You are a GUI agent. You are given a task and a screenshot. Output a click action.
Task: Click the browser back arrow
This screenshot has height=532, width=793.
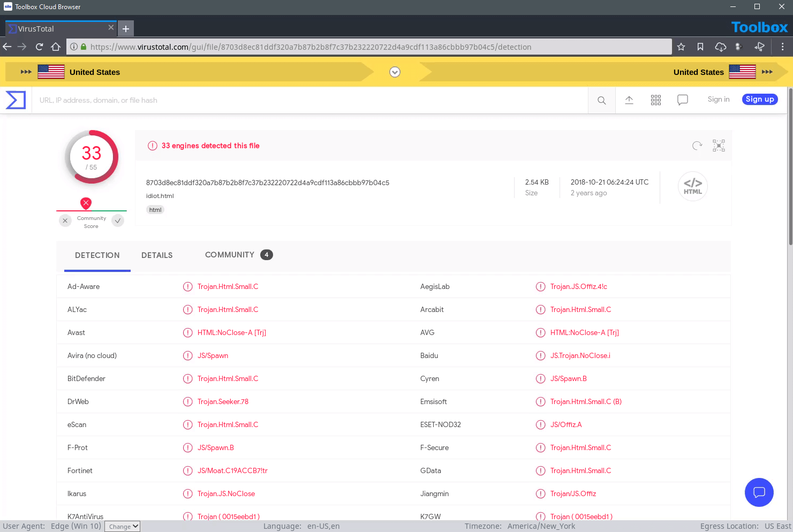tap(7, 47)
